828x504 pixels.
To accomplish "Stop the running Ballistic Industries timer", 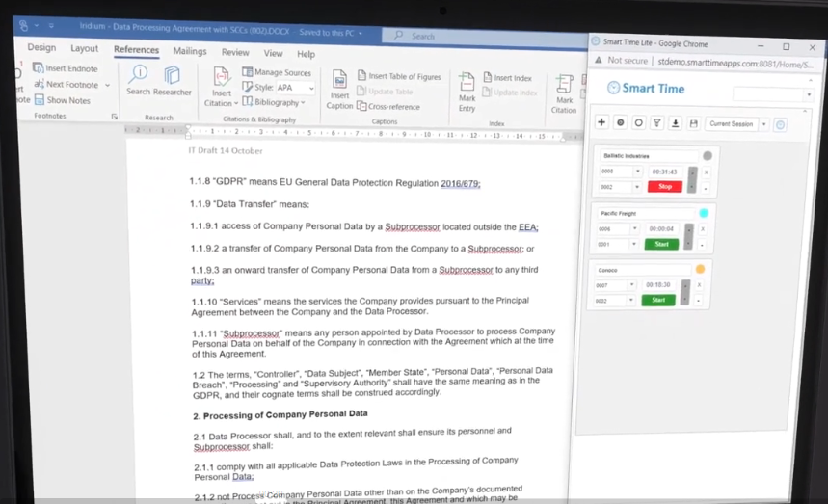I will (x=664, y=187).
